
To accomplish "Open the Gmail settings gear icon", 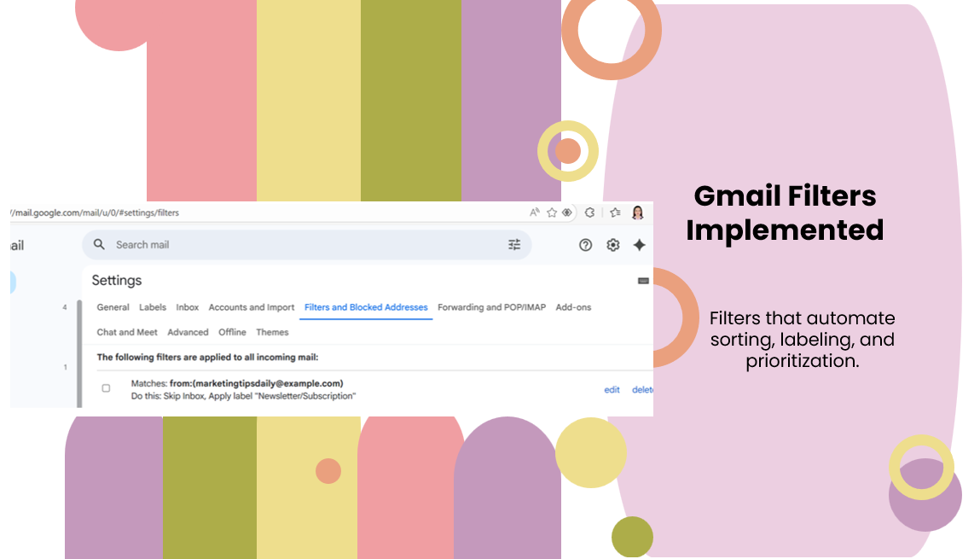I will click(x=612, y=245).
